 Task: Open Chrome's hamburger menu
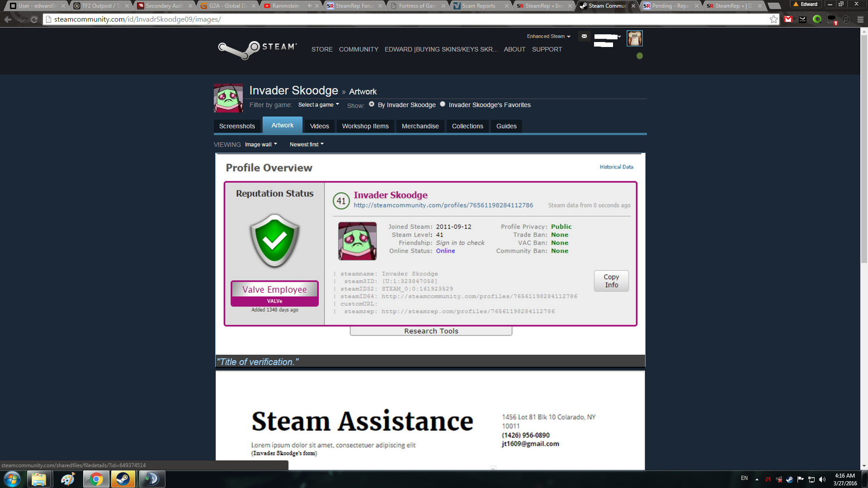(x=860, y=19)
